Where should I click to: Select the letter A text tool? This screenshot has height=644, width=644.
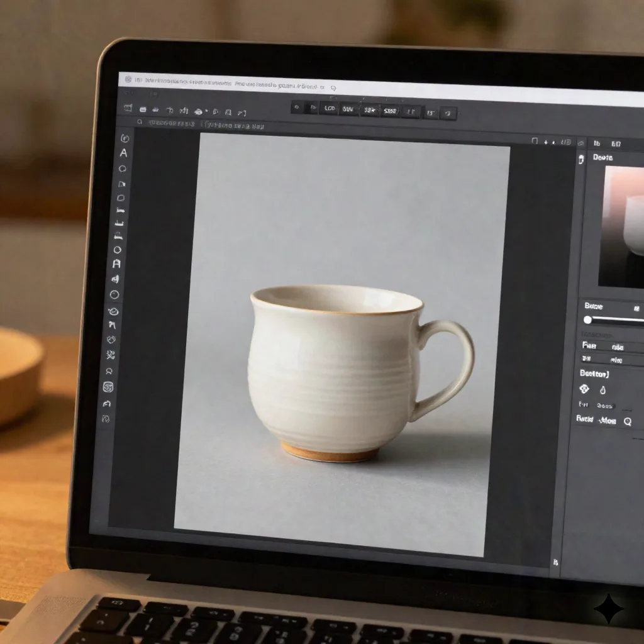pos(123,153)
